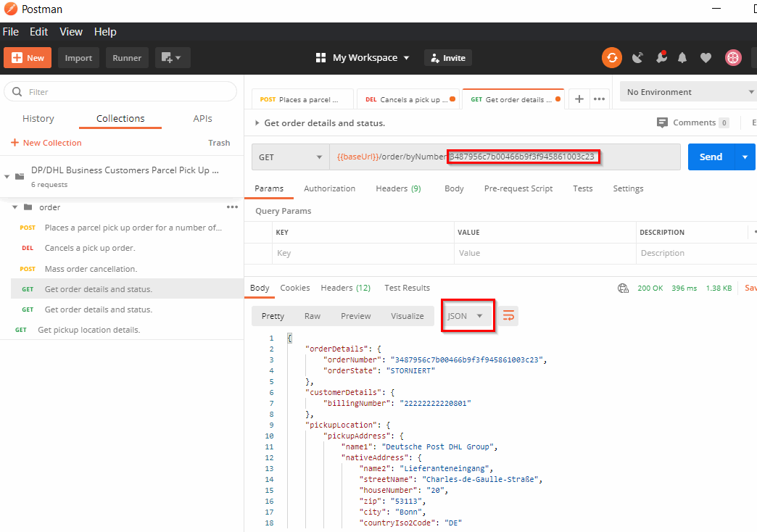Open My Workspace switcher
This screenshot has height=532, width=757.
(363, 58)
